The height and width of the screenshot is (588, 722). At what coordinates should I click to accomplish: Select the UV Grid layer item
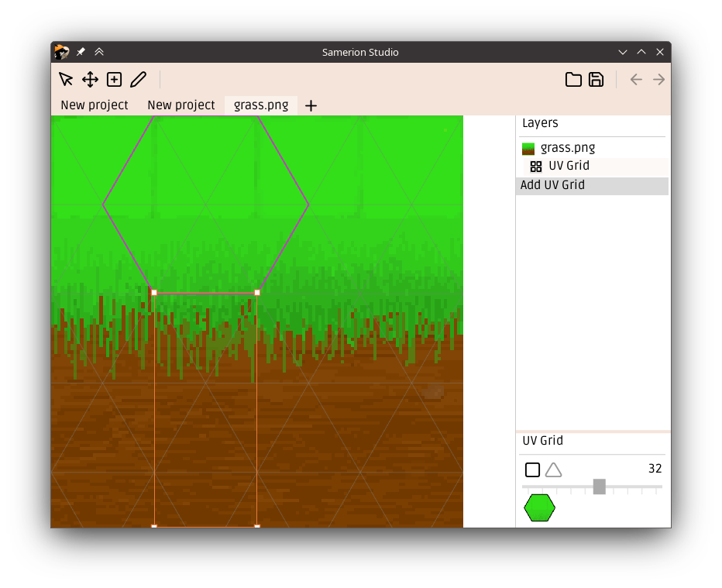click(569, 166)
